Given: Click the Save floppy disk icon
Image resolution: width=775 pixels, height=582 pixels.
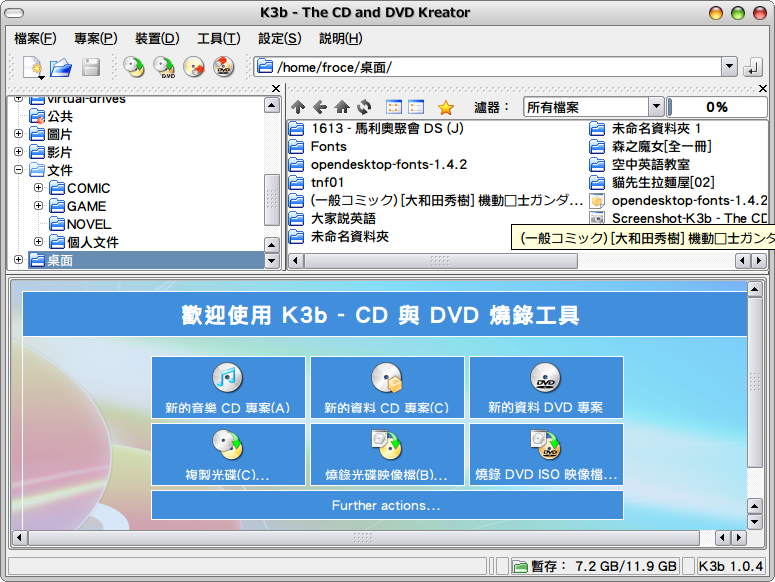Looking at the screenshot, I should (90, 67).
